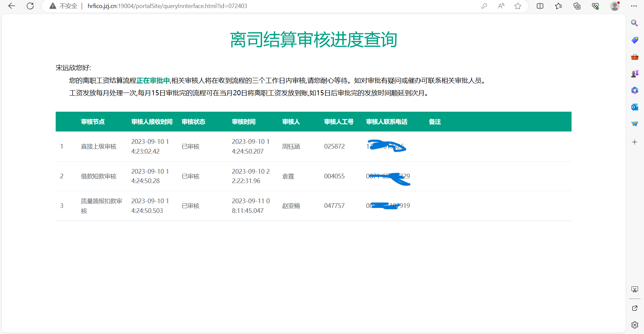Screen dimensions: 644x334
Task: Click review time 2023-09-10 22:22:31.96
Action: point(251,176)
